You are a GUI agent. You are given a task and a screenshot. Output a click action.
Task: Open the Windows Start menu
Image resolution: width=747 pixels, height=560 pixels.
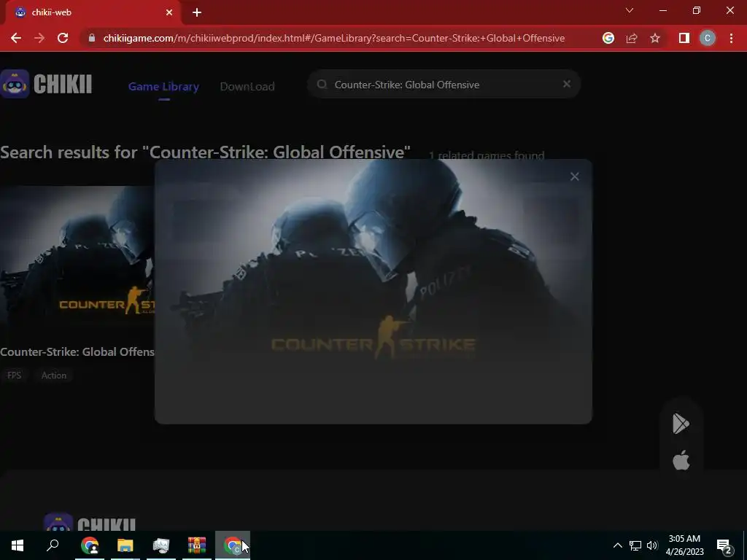click(x=18, y=545)
